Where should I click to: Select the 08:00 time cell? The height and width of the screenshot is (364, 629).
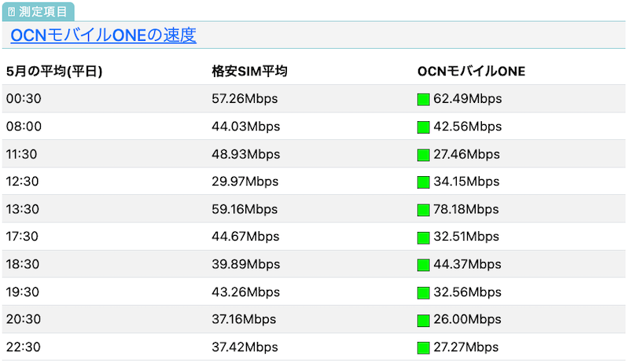(24, 127)
